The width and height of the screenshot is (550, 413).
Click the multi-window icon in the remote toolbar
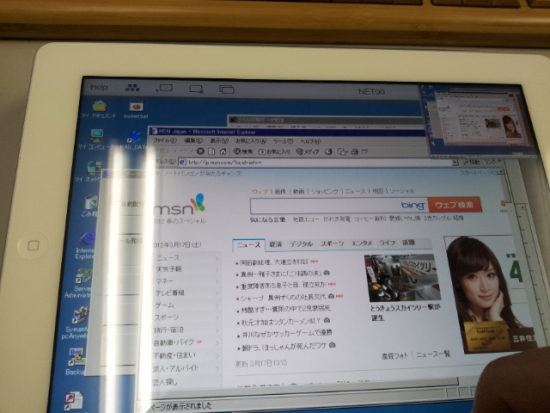227,89
